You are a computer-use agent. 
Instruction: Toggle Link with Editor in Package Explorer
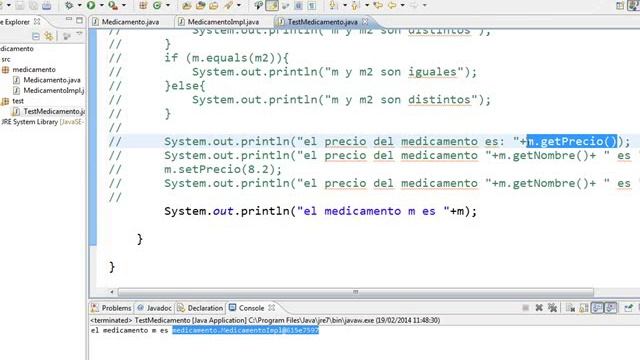(49, 36)
